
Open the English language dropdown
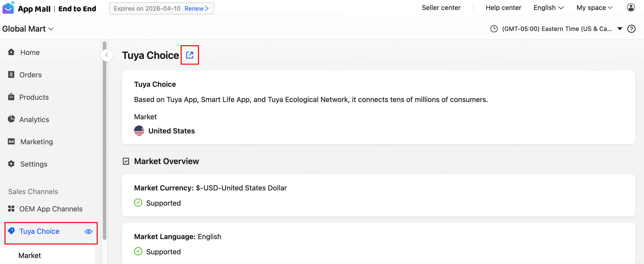coord(548,8)
